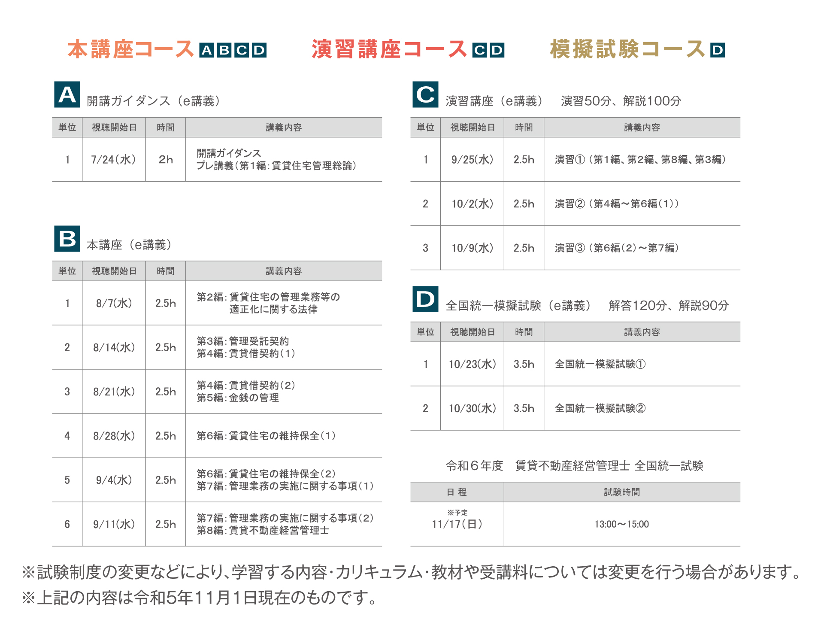
Task: Click the ※予定 note above exam date
Action: (x=457, y=513)
